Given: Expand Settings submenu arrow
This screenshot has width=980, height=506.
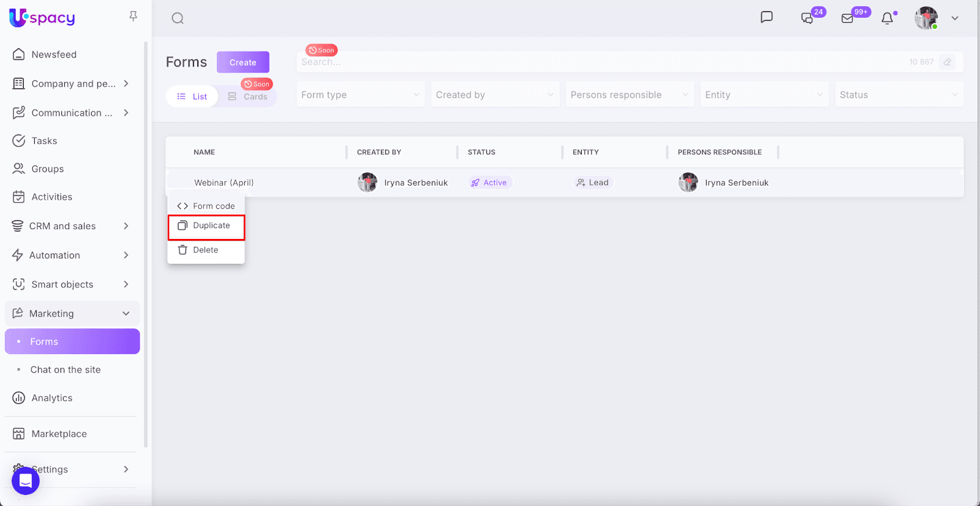Looking at the screenshot, I should click(126, 469).
